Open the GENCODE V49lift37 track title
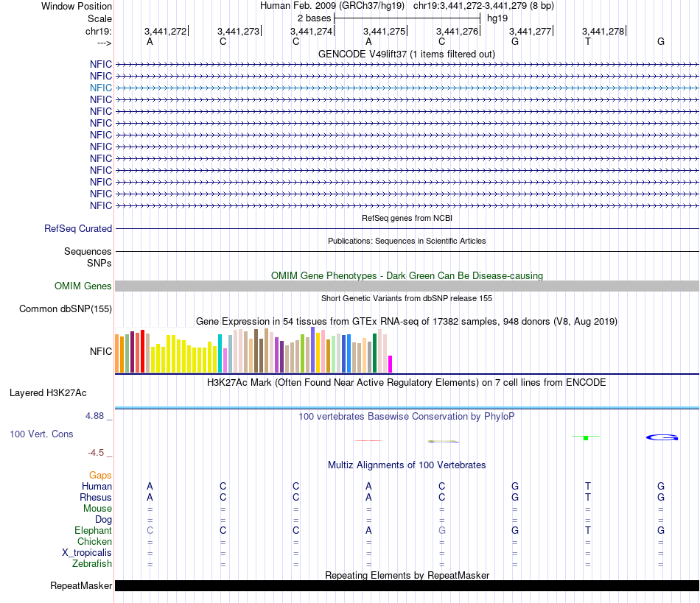This screenshot has height=603, width=700. coord(406,54)
